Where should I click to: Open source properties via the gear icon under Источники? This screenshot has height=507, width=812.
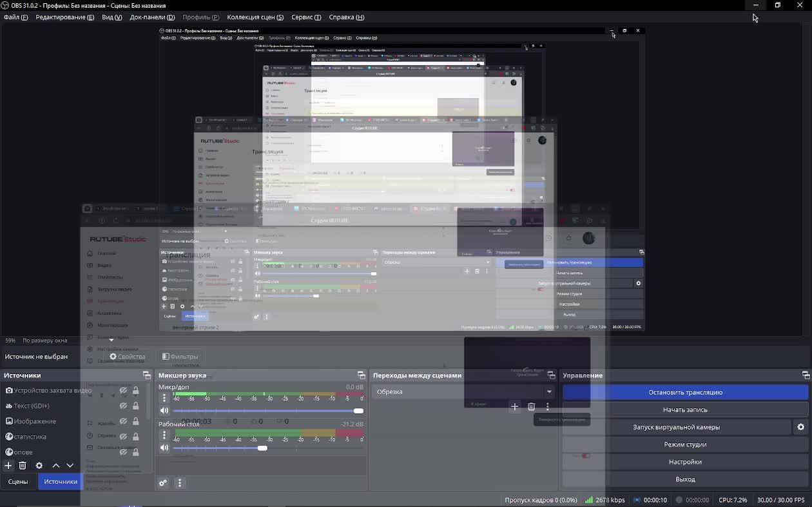click(39, 465)
